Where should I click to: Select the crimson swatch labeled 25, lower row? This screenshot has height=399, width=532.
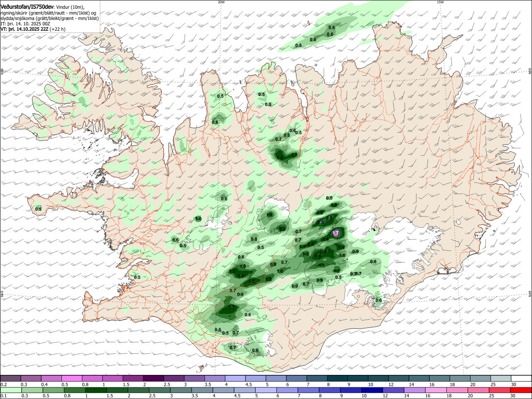point(500,390)
